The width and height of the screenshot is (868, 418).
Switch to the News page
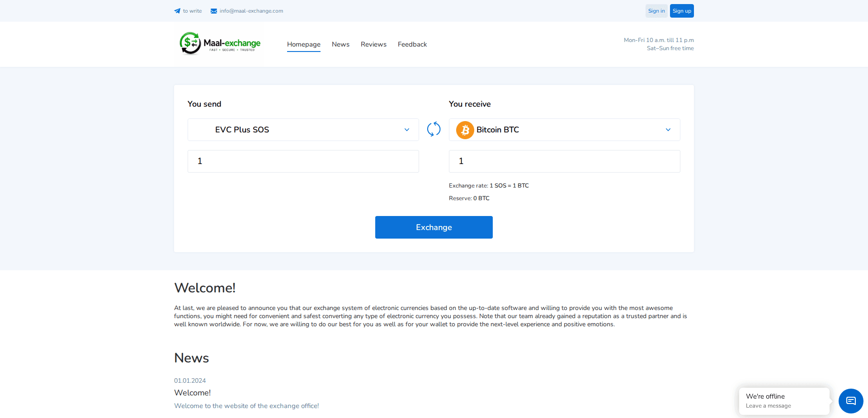point(340,44)
